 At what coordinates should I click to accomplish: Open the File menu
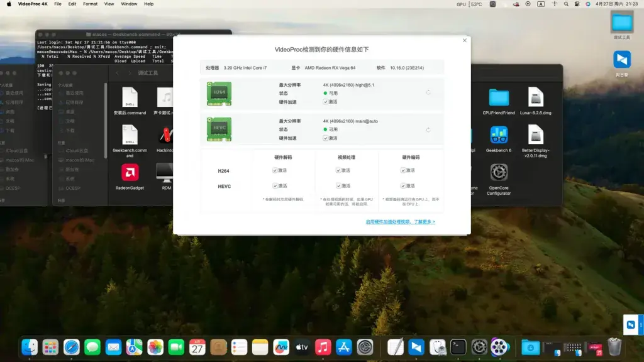[x=57, y=4]
